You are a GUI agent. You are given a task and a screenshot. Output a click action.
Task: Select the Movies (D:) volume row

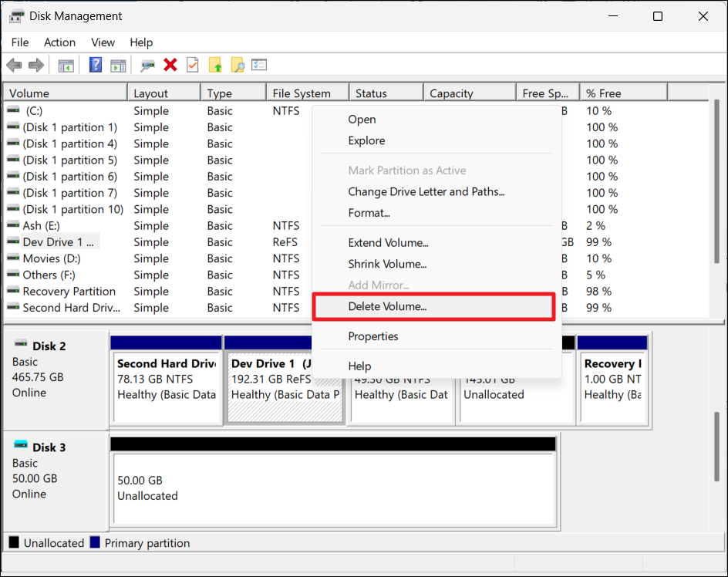coord(51,258)
